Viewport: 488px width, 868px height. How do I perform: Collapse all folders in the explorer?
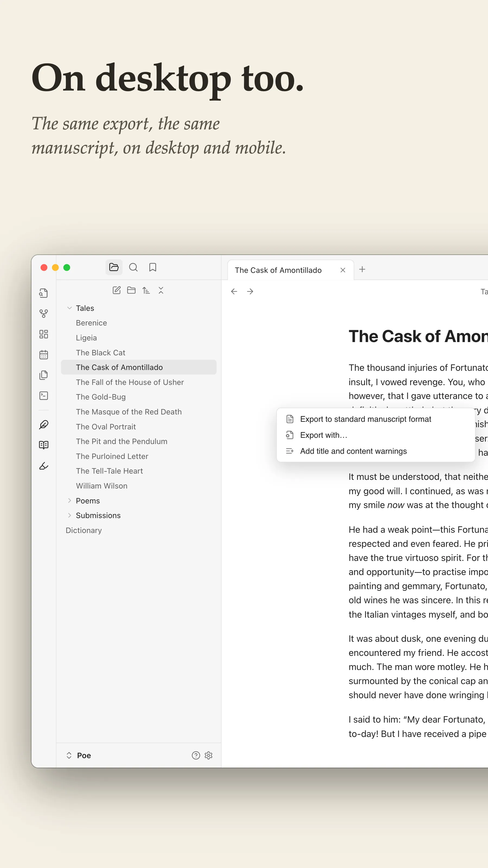point(161,290)
